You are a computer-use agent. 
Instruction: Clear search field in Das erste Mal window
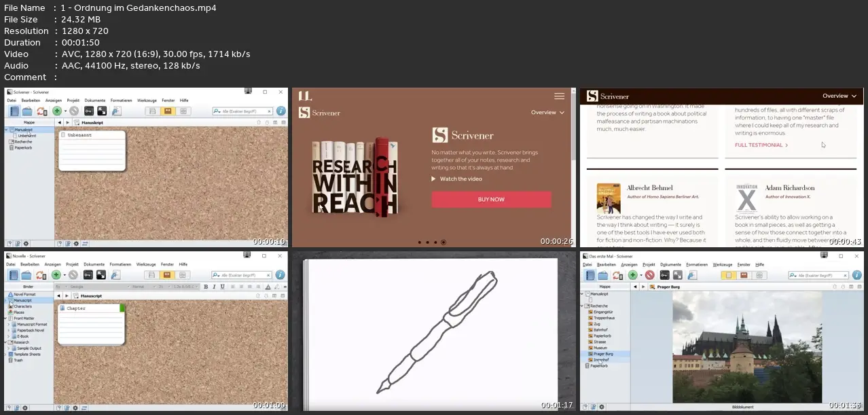[x=845, y=275]
